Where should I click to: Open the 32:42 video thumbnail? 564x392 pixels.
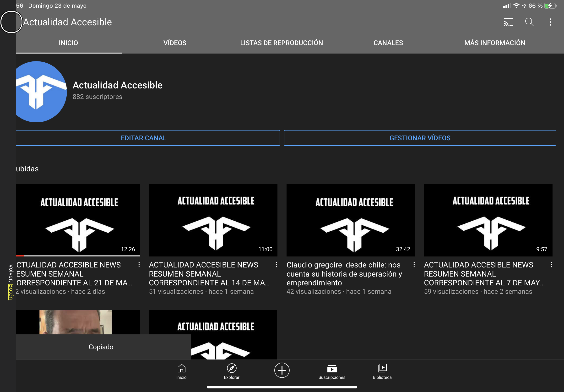pyautogui.click(x=351, y=220)
